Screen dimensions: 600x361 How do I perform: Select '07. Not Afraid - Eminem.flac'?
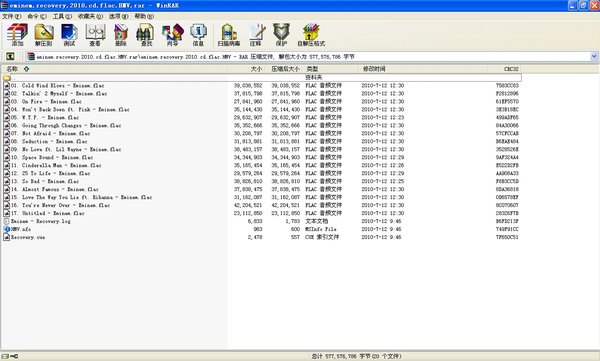click(51, 134)
